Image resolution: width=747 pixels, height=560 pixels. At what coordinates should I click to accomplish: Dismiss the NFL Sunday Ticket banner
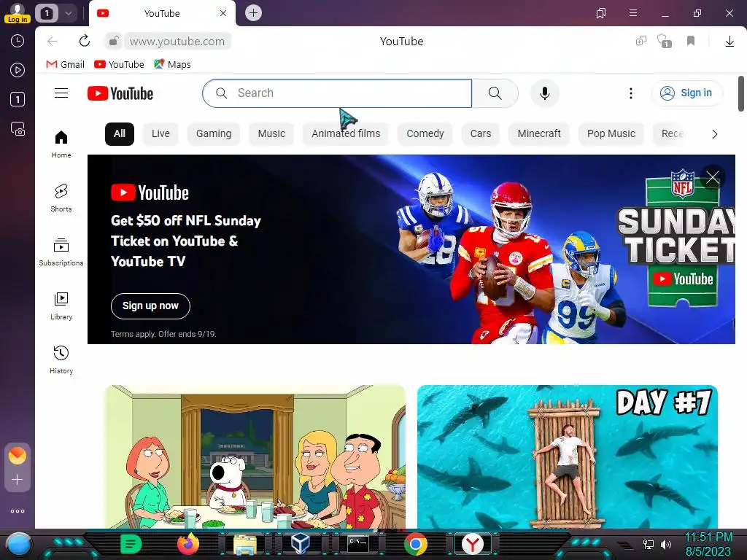click(713, 178)
